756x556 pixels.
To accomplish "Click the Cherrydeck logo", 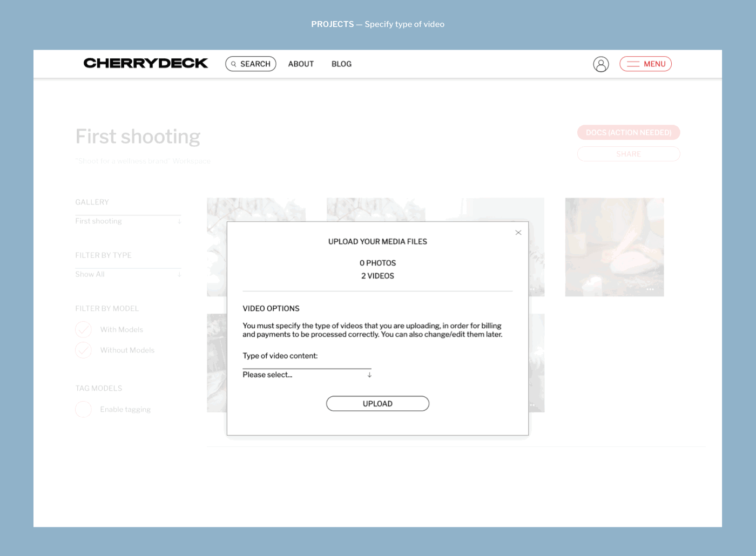I will tap(145, 64).
